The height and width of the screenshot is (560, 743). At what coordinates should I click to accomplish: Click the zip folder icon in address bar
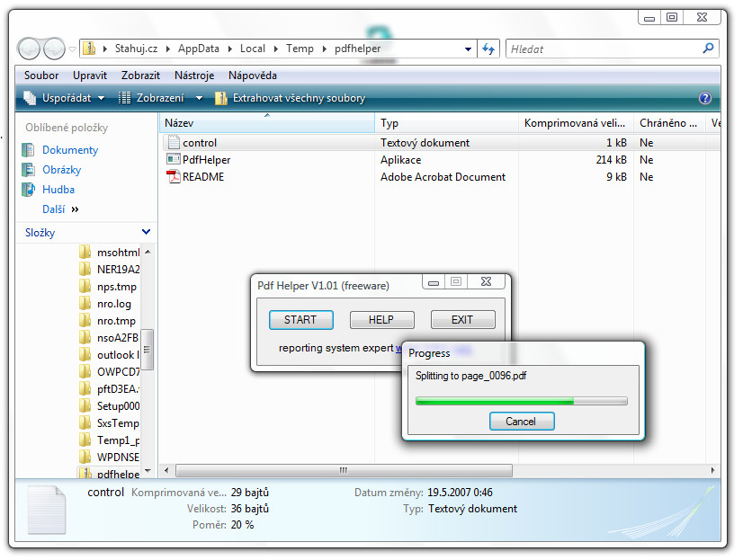89,49
